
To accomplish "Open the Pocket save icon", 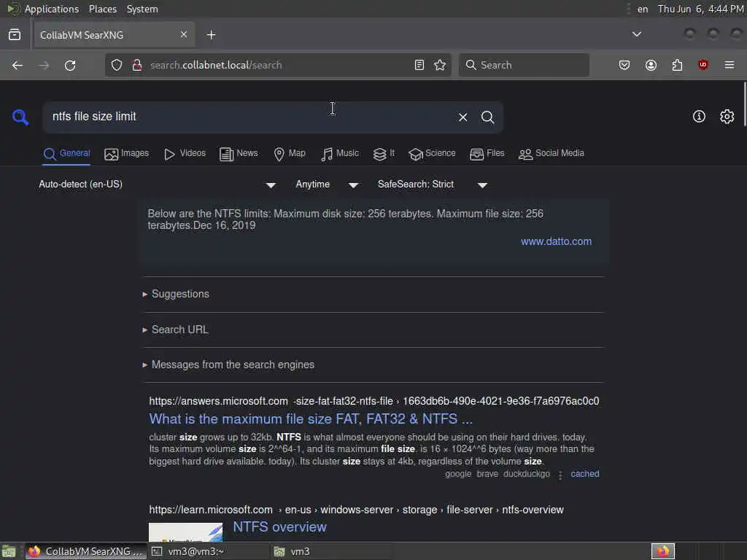I will (624, 65).
